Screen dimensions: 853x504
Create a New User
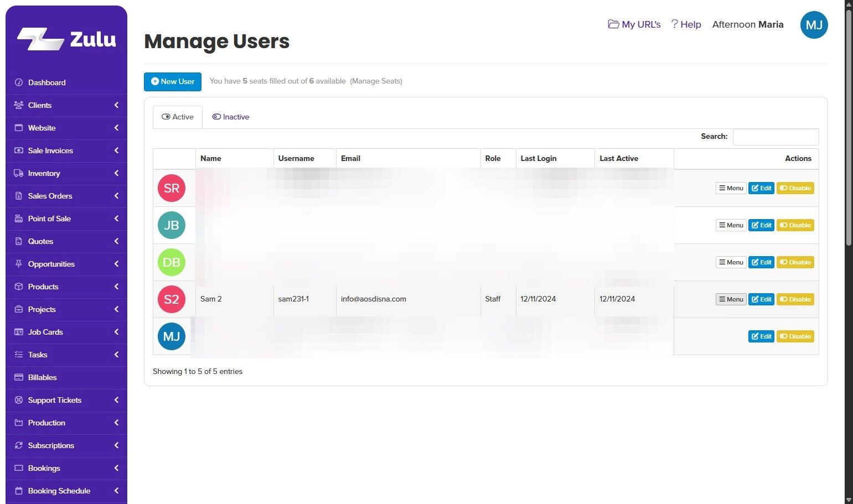point(173,81)
